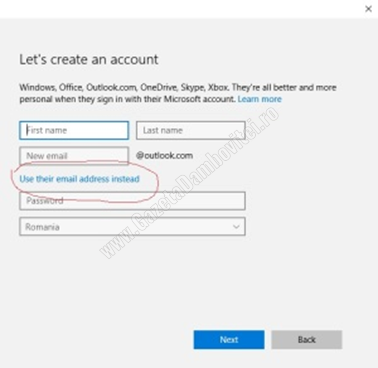Viewport: 378px width, 368px height.
Task: Click the Let's create an account heading
Action: 89,60
